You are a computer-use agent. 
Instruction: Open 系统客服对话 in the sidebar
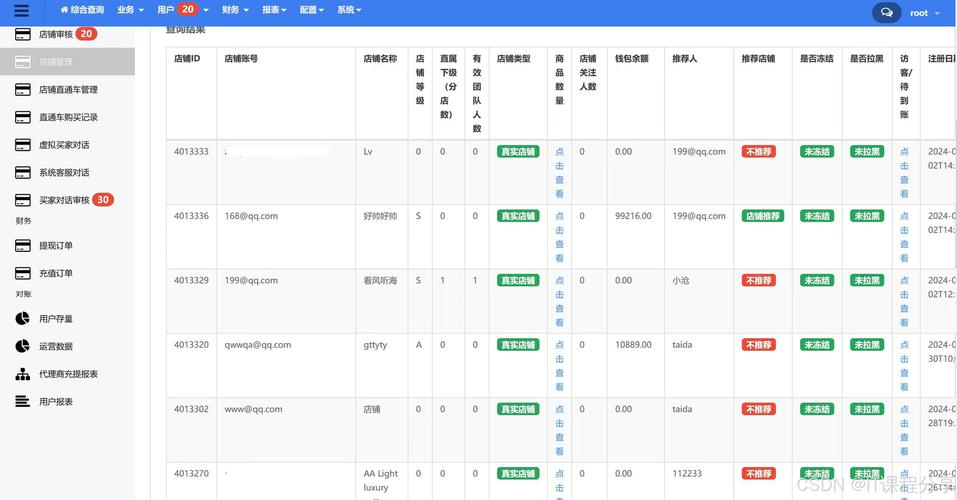[x=64, y=173]
